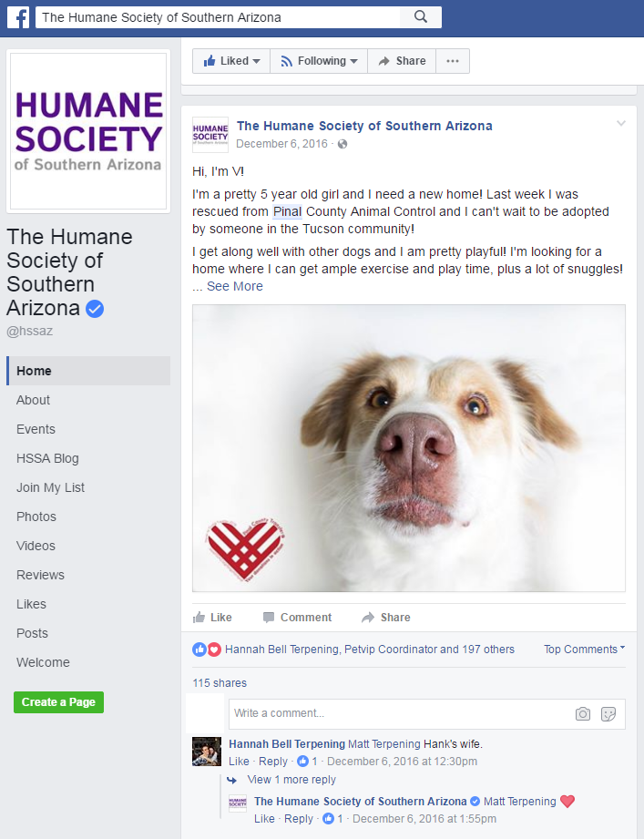Expand the Top Comments sorting dropdown

(584, 649)
